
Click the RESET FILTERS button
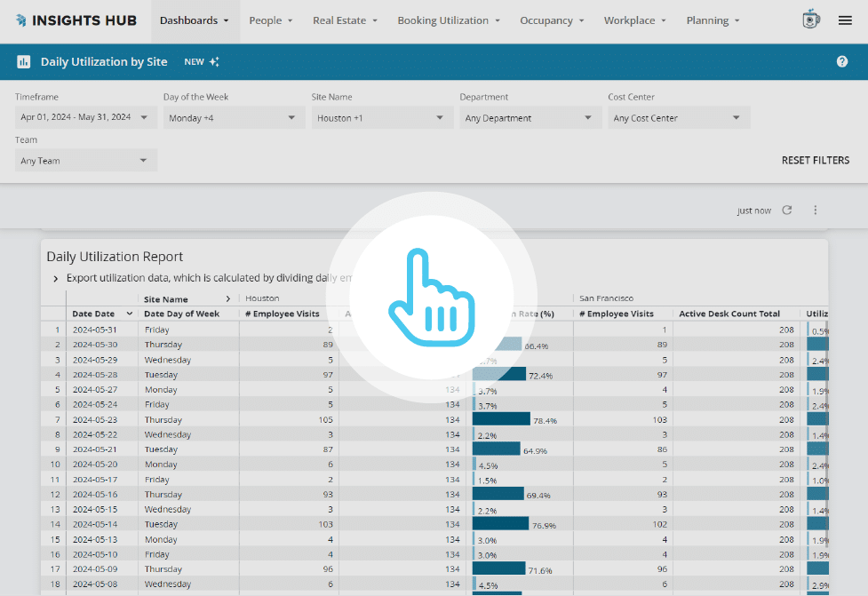[815, 160]
